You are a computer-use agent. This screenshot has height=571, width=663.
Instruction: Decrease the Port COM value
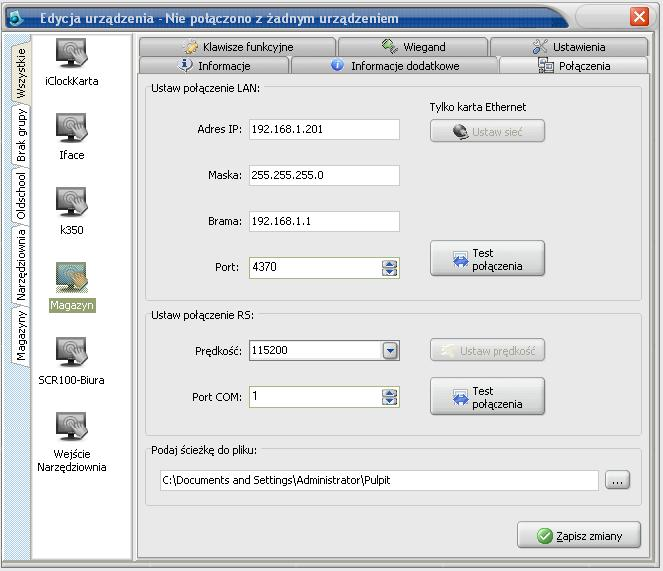(x=389, y=401)
